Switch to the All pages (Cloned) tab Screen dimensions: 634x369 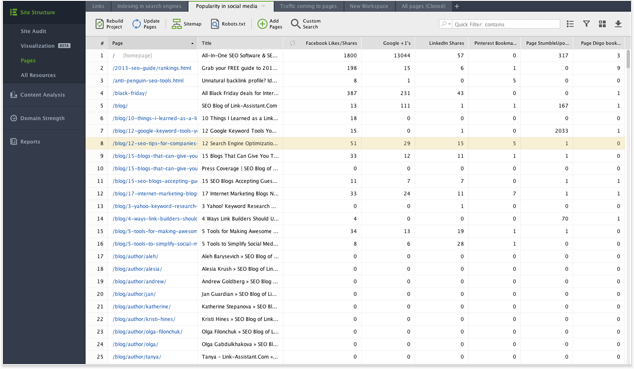coord(423,6)
